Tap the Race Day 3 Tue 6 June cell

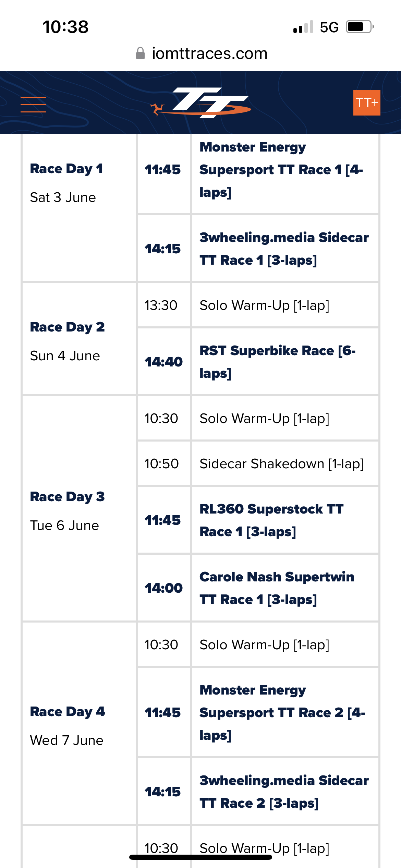79,508
